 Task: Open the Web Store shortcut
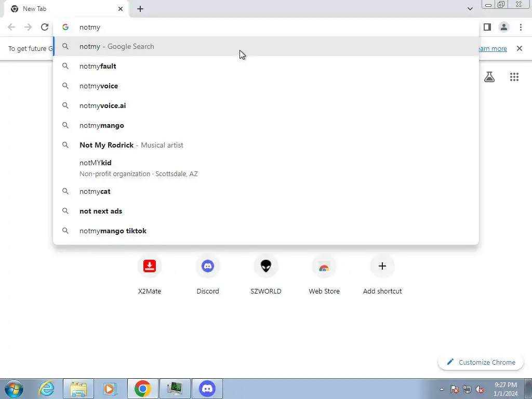[324, 275]
